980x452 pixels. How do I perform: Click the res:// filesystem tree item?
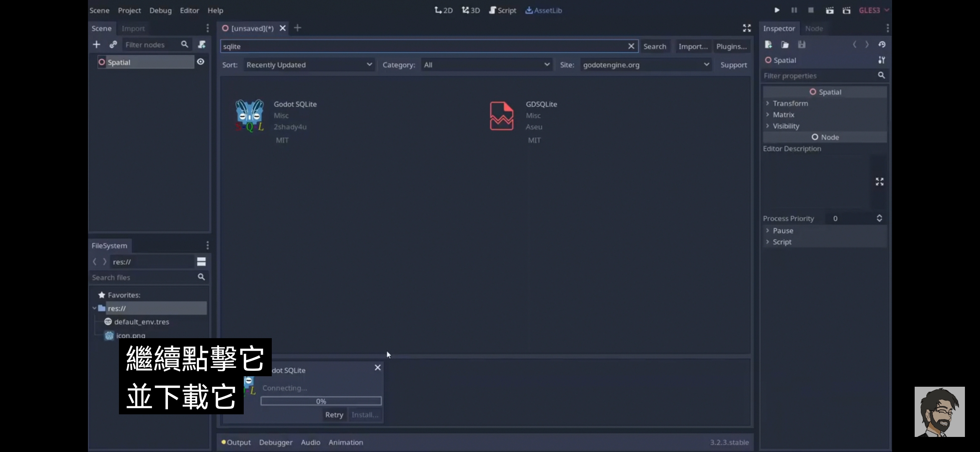(x=117, y=308)
